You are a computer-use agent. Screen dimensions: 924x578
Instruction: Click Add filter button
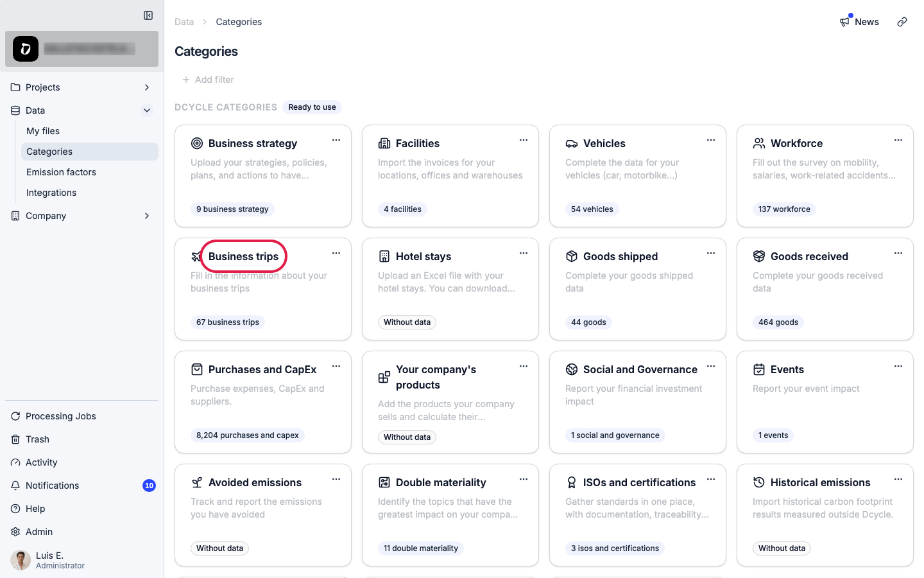tap(208, 80)
